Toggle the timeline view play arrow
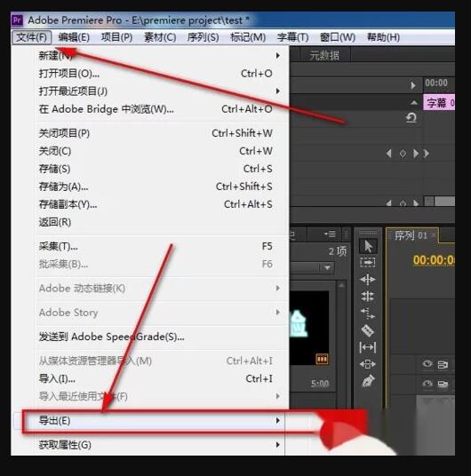Image resolution: width=471 pixels, height=476 pixels. 413,85
